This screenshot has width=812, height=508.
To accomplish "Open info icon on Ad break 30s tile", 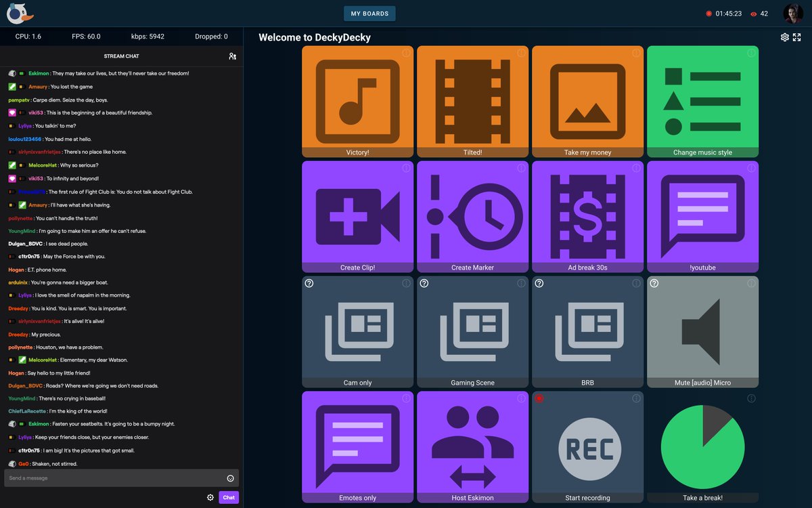I will (637, 168).
